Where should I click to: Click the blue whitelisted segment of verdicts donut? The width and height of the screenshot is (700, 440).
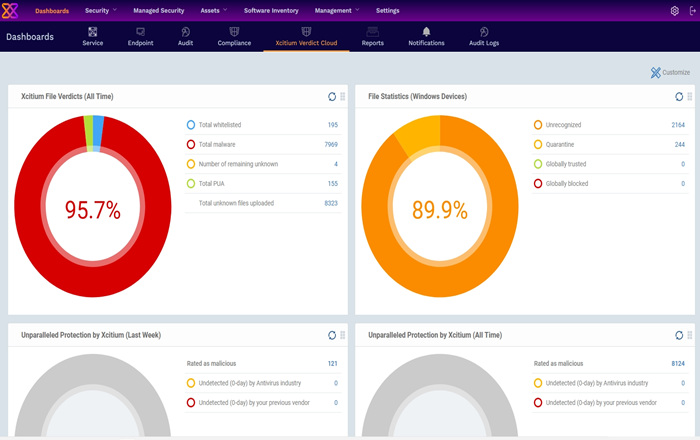pyautogui.click(x=98, y=133)
